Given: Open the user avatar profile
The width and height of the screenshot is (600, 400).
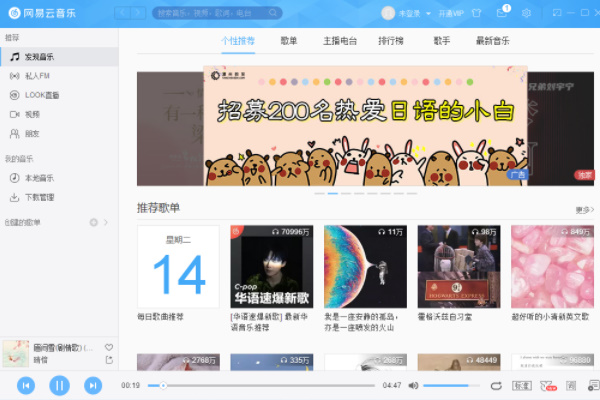Looking at the screenshot, I should pos(388,13).
